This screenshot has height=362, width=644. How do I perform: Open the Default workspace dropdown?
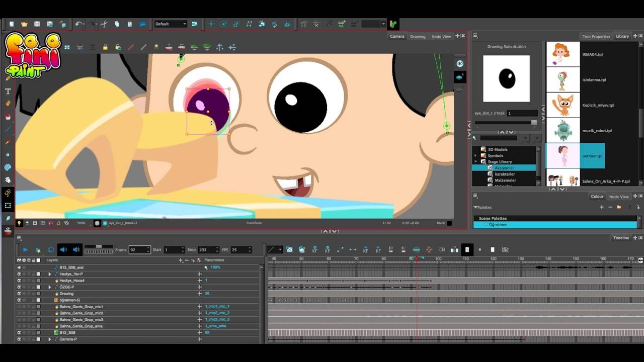pyautogui.click(x=171, y=24)
